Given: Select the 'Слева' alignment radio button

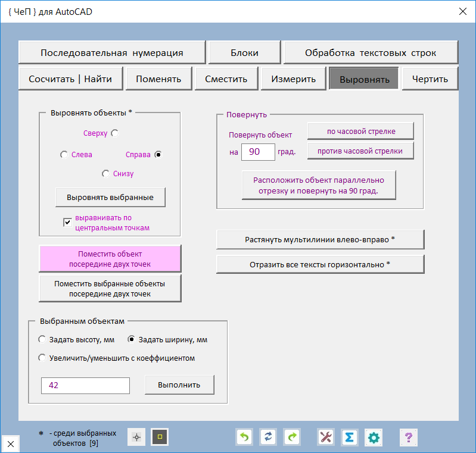Looking at the screenshot, I should [x=64, y=155].
